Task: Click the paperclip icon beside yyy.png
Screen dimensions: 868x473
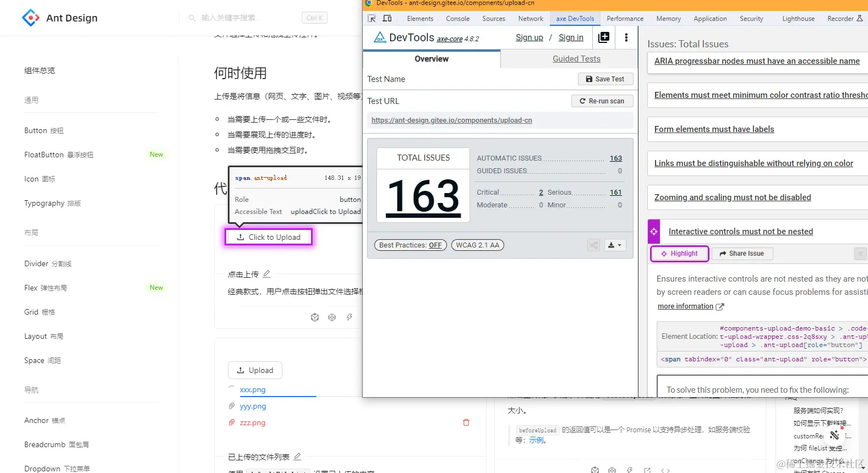Action: (x=232, y=406)
